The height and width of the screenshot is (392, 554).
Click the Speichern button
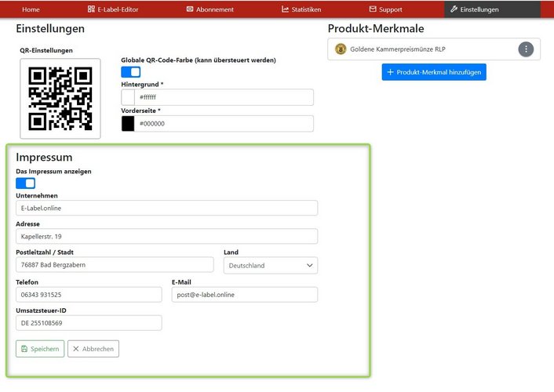pos(40,349)
